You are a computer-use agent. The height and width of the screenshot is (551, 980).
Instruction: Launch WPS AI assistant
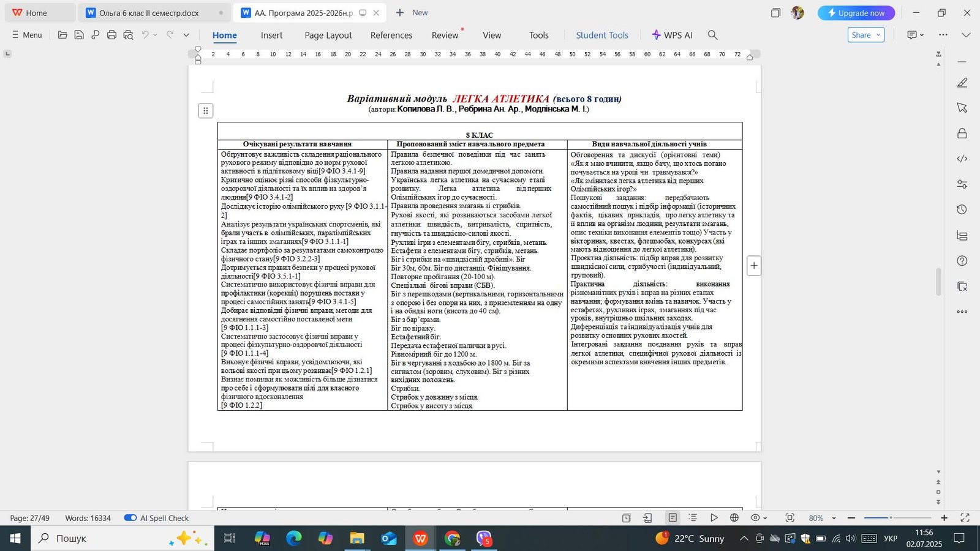[x=672, y=35]
